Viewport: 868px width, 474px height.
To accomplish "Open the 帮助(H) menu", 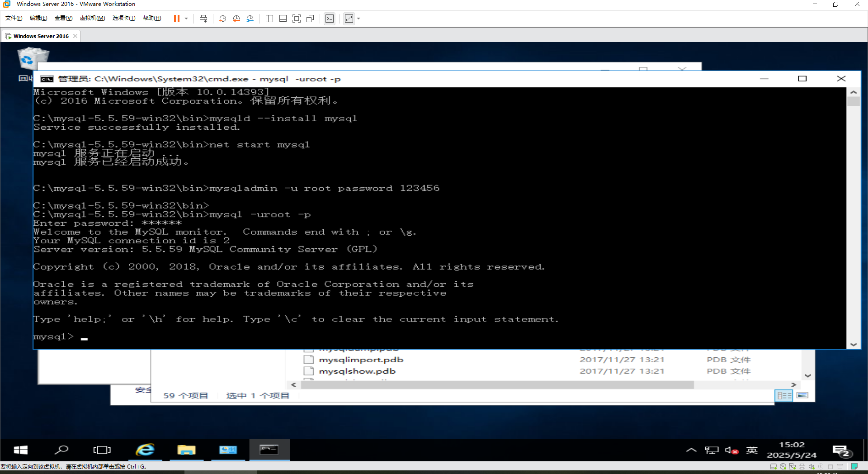I will point(152,18).
